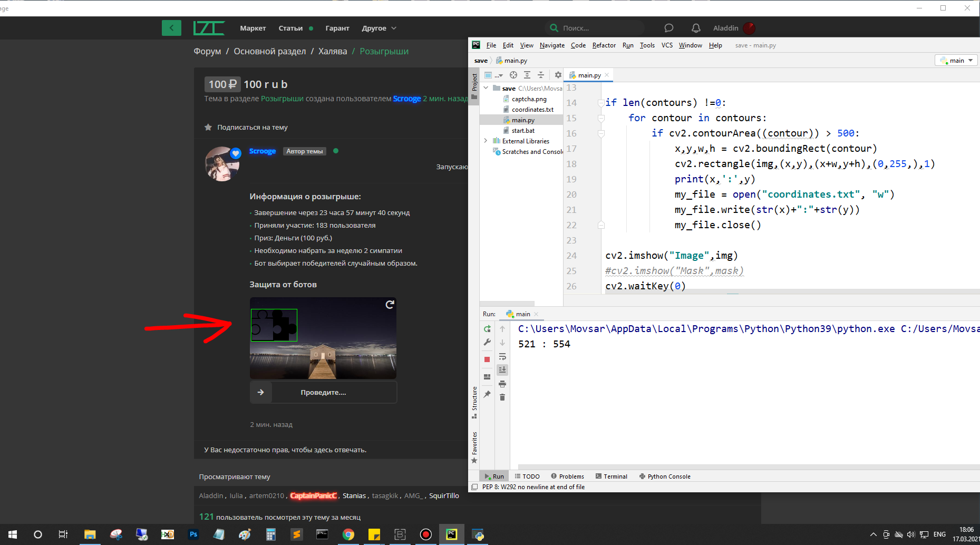The image size is (980, 545).
Task: Click the Restore Layout icon in Run panel
Action: click(x=487, y=377)
